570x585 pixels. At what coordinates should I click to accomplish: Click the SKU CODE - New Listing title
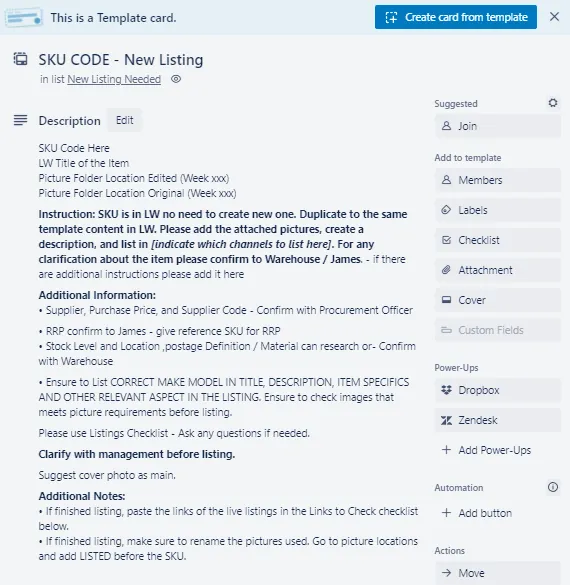point(121,60)
